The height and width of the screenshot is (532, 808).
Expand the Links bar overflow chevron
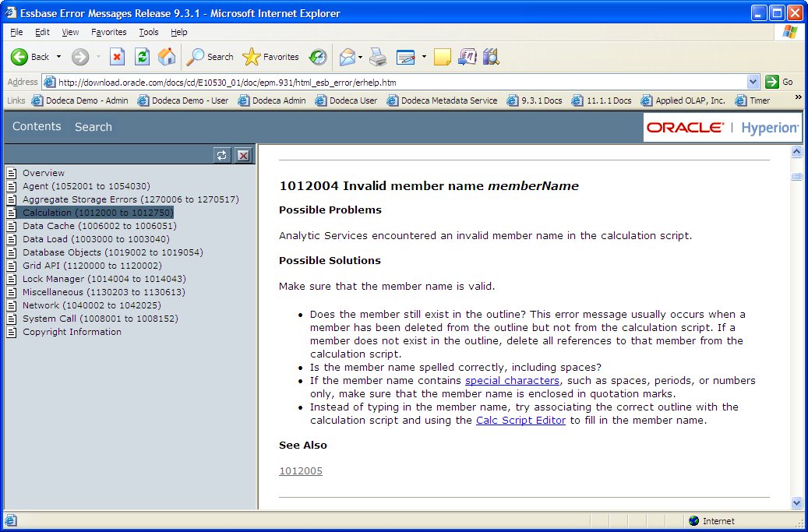[798, 97]
